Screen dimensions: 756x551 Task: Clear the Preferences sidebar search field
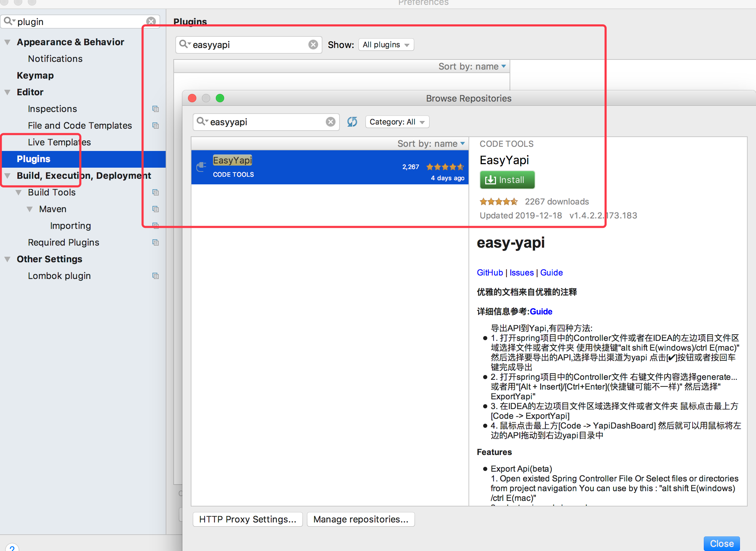pos(151,22)
